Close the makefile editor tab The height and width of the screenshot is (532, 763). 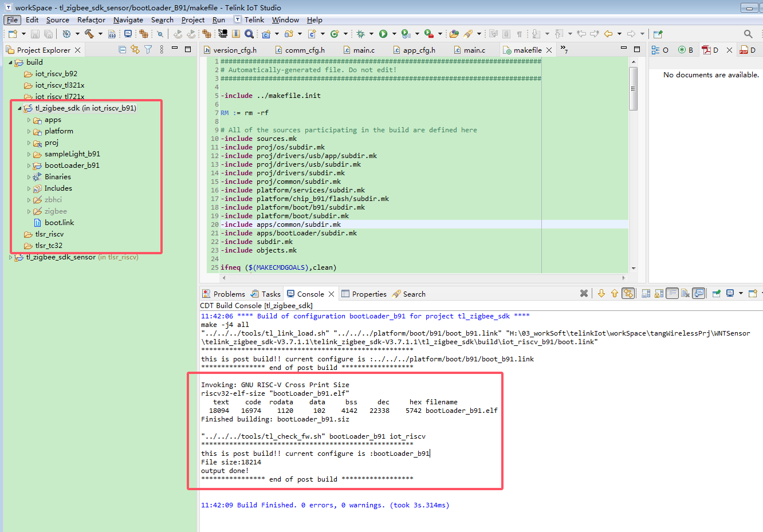(x=549, y=50)
